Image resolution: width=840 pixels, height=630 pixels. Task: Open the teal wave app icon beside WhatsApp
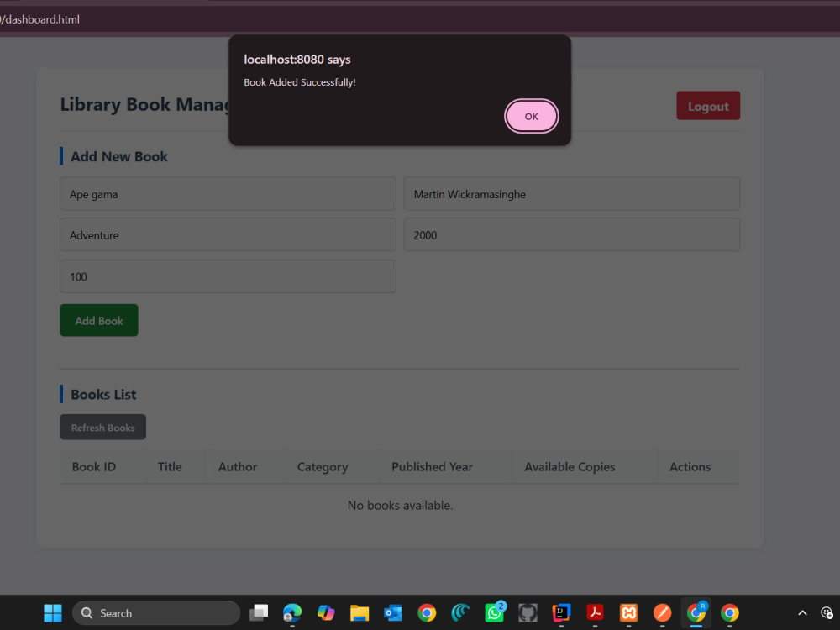click(460, 613)
